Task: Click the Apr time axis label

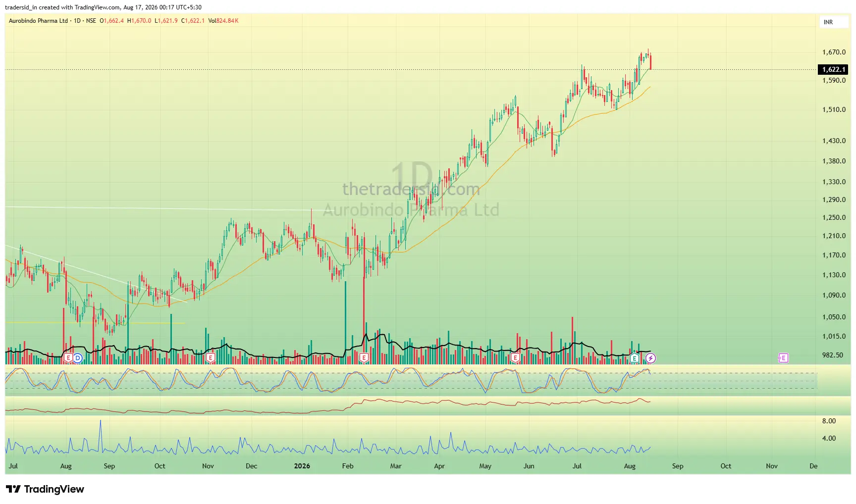Action: pos(439,466)
